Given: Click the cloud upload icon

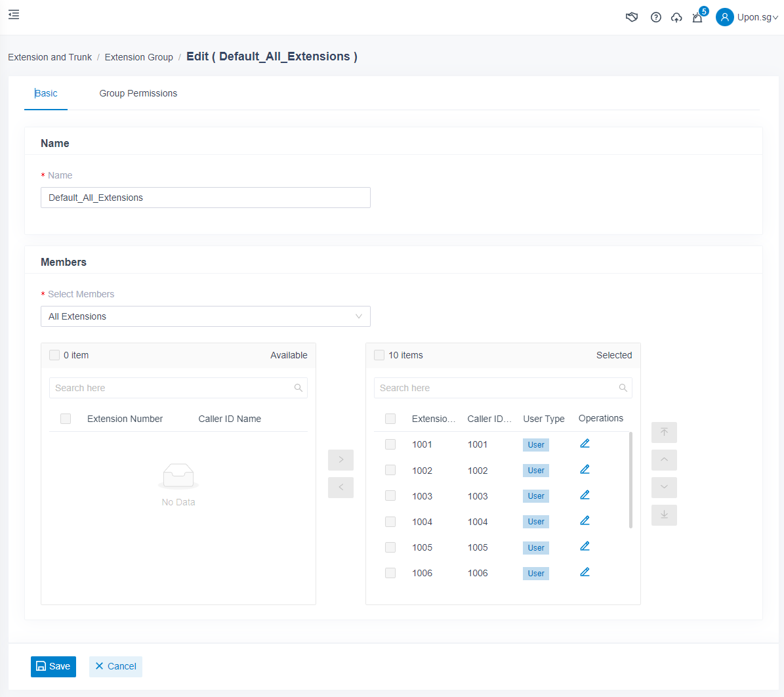Looking at the screenshot, I should click(676, 18).
